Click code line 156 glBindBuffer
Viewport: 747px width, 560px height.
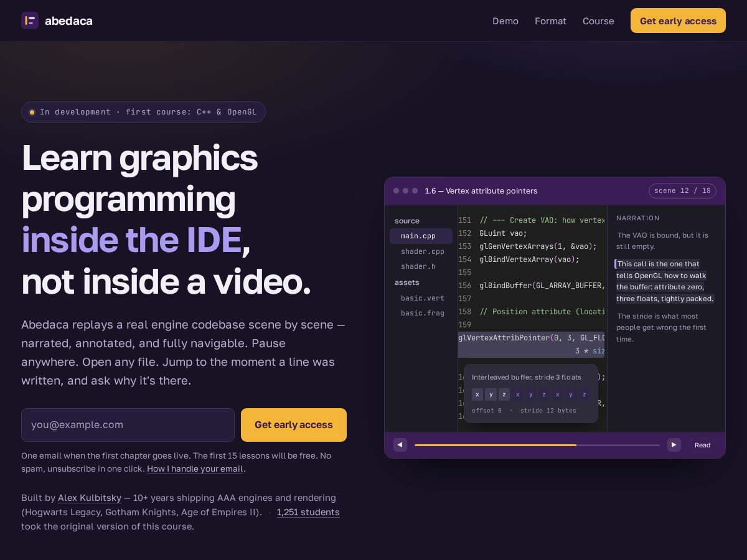point(531,286)
